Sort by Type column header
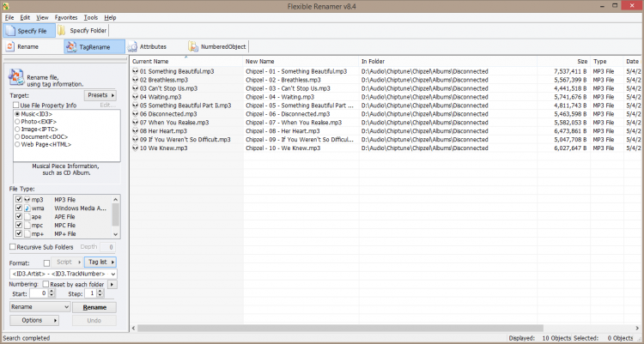 point(606,61)
